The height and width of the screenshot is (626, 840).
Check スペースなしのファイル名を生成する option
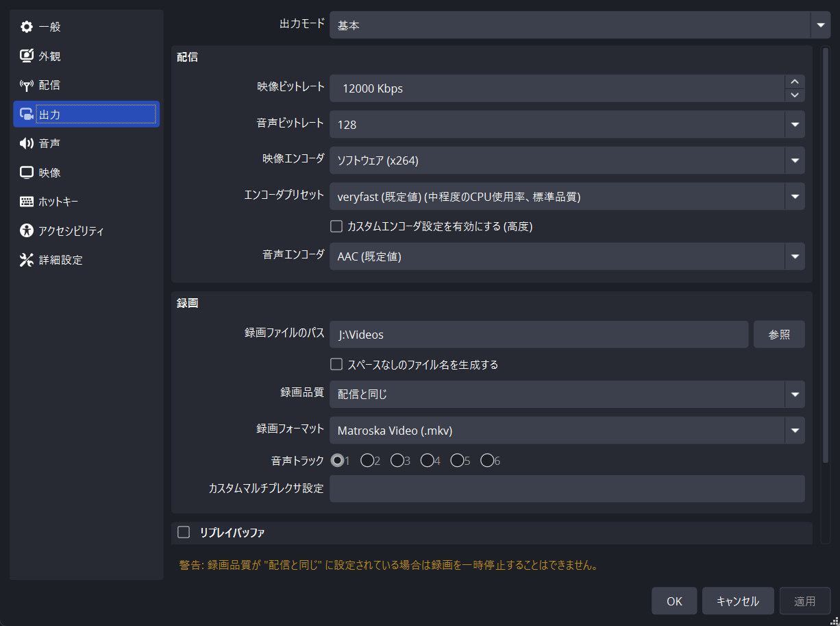336,364
